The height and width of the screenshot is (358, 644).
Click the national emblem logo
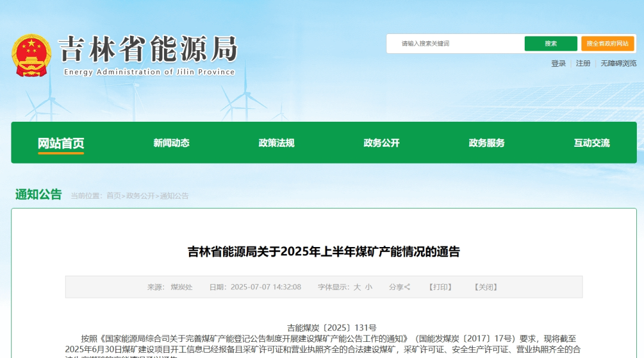(32, 55)
